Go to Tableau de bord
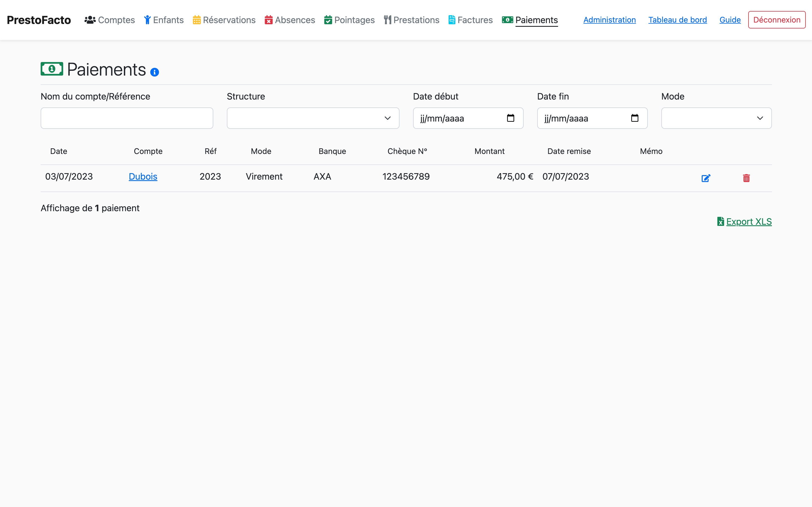The width and height of the screenshot is (812, 507). pyautogui.click(x=677, y=20)
